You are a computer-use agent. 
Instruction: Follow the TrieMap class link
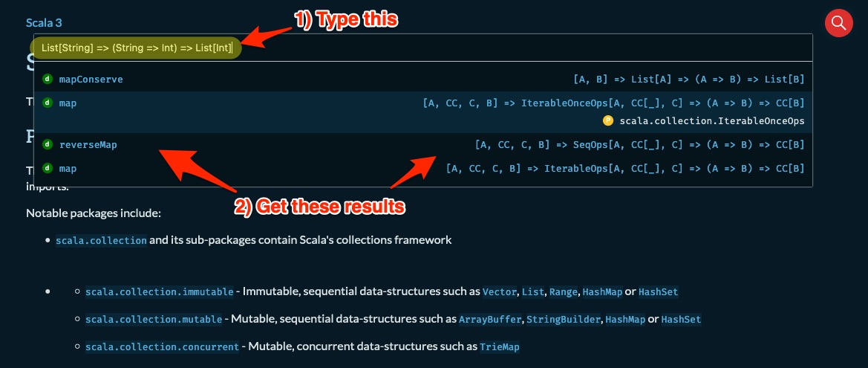[x=499, y=347]
